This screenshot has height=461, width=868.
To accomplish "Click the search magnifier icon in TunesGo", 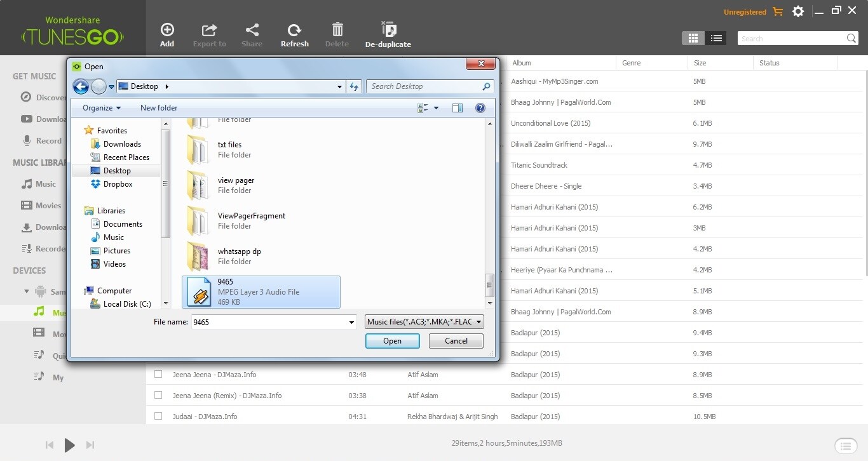I will pos(851,39).
